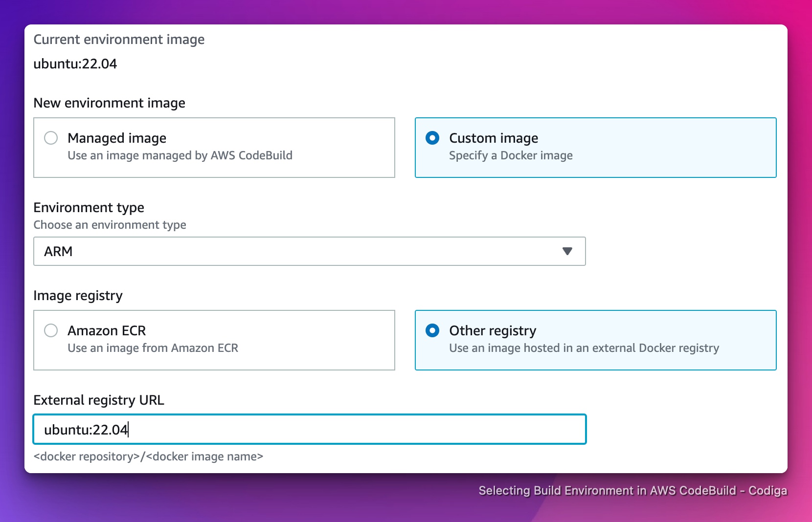
Task: Focus the External registry URL input field
Action: (309, 429)
